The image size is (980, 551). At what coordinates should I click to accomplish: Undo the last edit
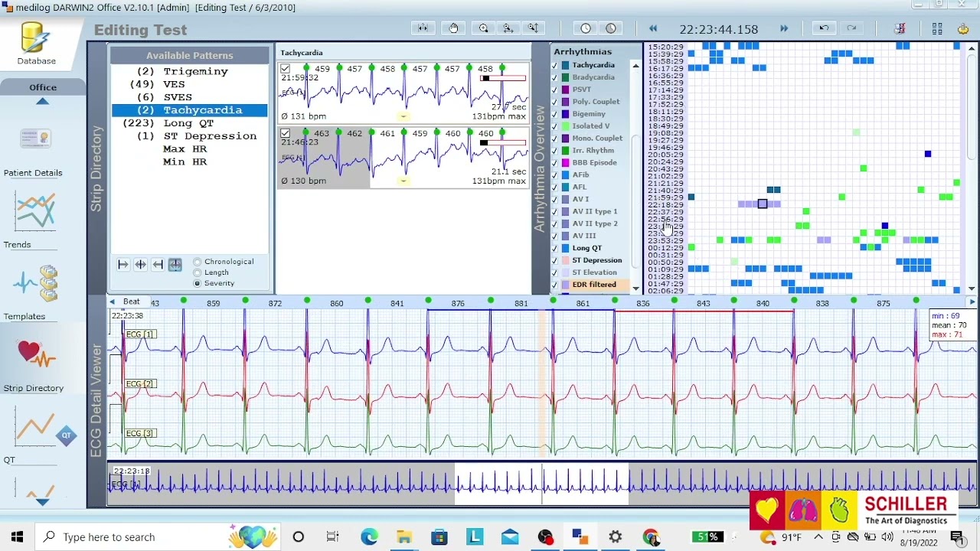(x=824, y=28)
